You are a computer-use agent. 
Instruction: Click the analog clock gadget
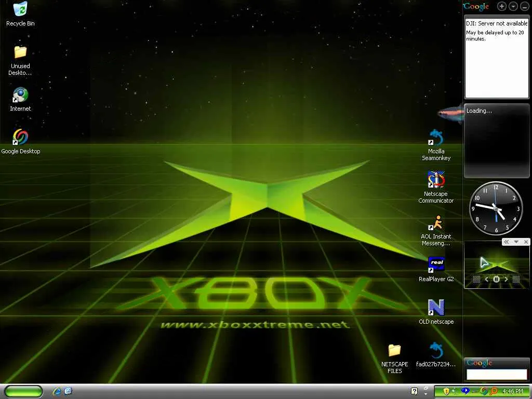(x=496, y=208)
